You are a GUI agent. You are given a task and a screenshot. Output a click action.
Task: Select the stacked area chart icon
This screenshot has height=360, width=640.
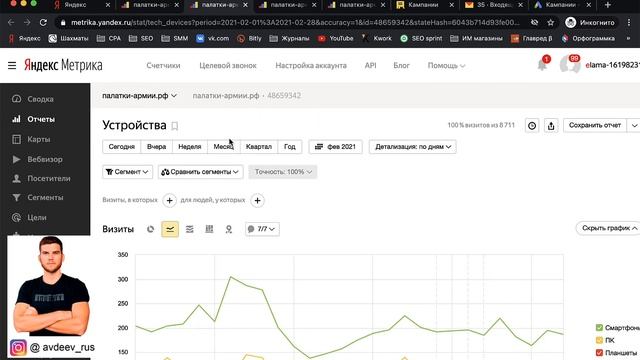click(189, 229)
